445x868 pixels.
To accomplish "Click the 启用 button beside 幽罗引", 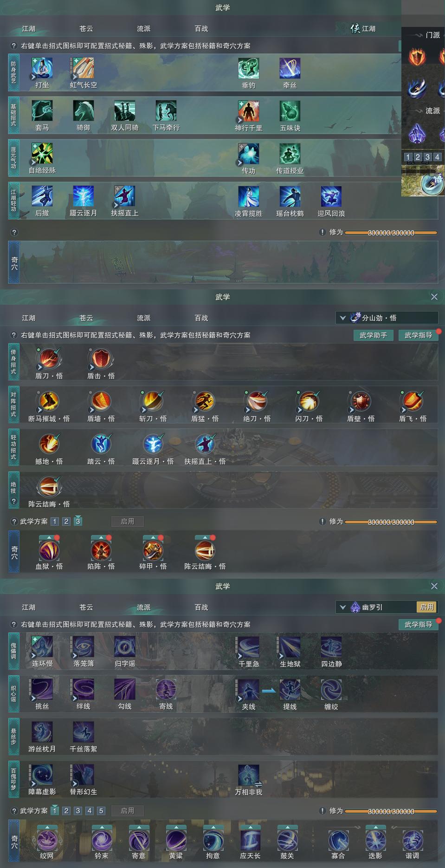I will [x=427, y=607].
